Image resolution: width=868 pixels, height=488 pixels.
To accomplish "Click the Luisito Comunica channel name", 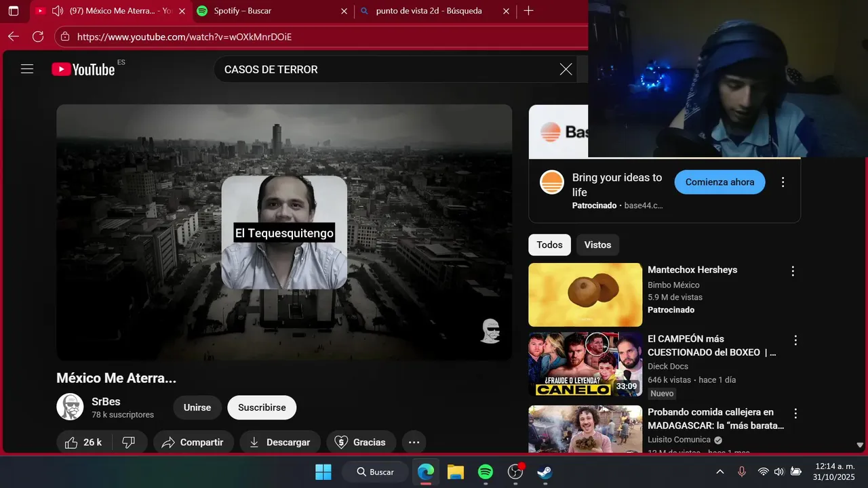I will (x=679, y=440).
